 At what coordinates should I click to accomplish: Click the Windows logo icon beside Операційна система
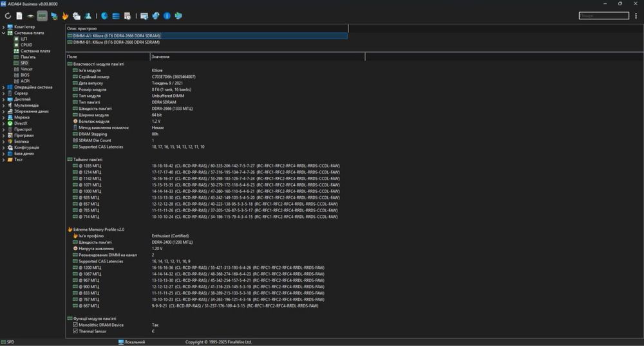click(10, 87)
